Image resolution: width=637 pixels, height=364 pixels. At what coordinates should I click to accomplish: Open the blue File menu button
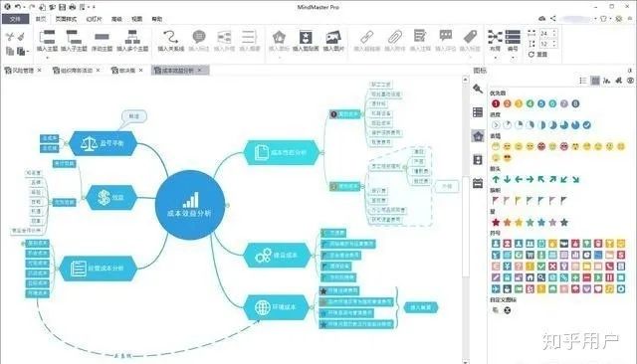pos(16,19)
